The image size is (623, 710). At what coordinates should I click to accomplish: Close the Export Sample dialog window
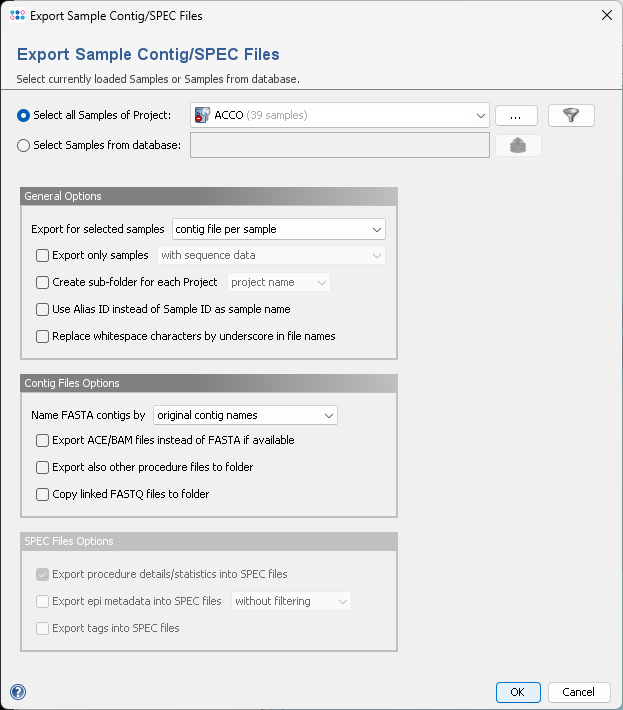tap(605, 16)
